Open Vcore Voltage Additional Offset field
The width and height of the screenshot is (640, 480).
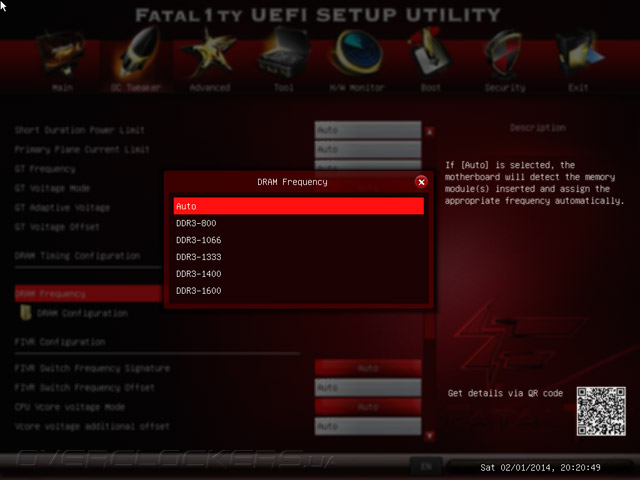point(368,426)
